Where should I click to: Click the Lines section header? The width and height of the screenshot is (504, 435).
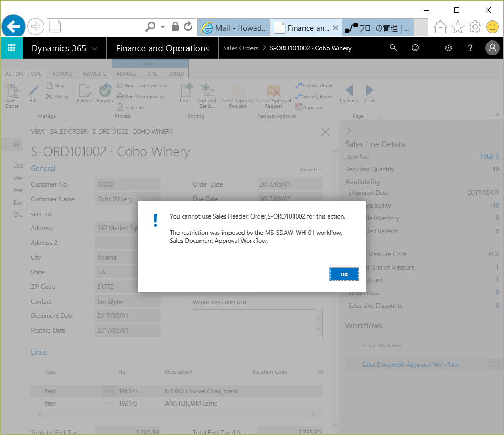38,353
